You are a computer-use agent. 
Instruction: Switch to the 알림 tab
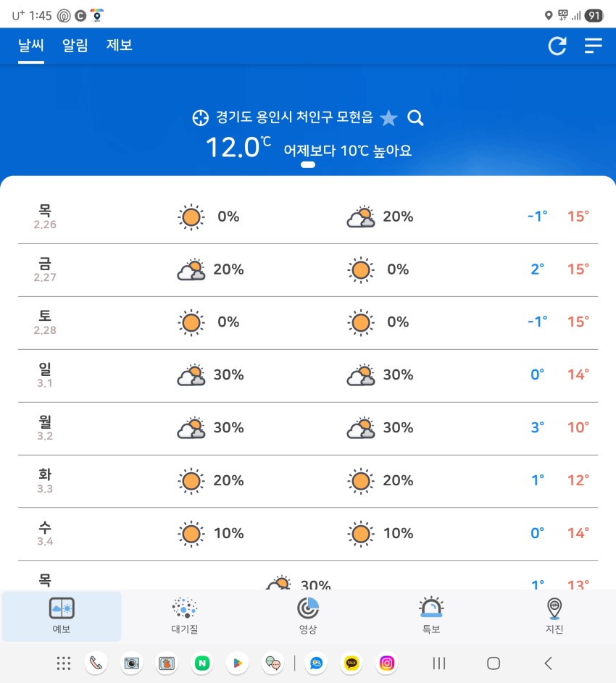tap(75, 46)
